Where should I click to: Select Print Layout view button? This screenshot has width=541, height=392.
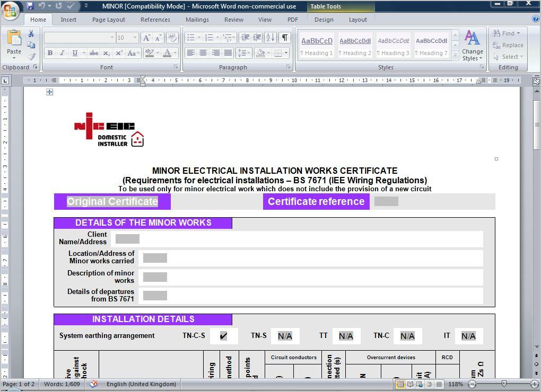(400, 384)
